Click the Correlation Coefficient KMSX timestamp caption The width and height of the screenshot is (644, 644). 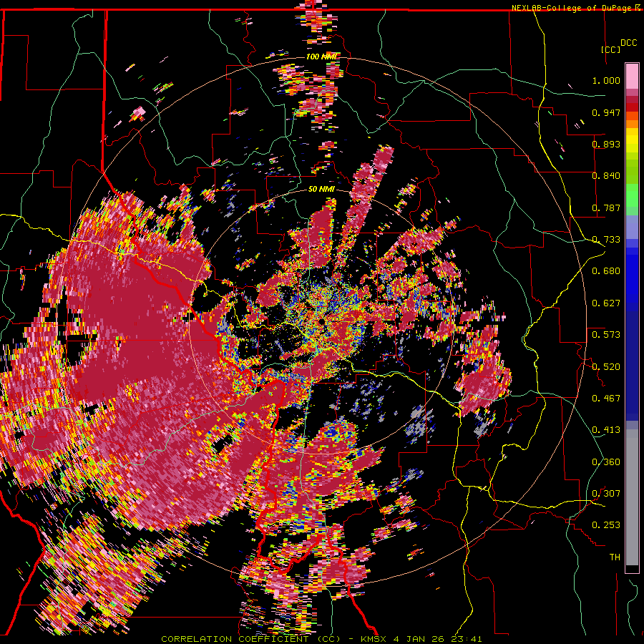pyautogui.click(x=321, y=639)
